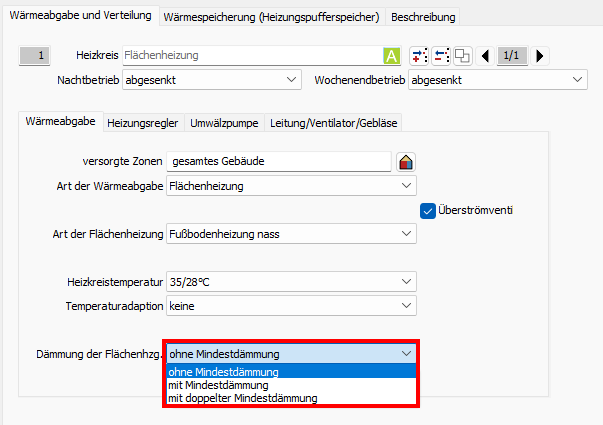Open zone selection house icon
The image size is (603, 425).
click(406, 161)
